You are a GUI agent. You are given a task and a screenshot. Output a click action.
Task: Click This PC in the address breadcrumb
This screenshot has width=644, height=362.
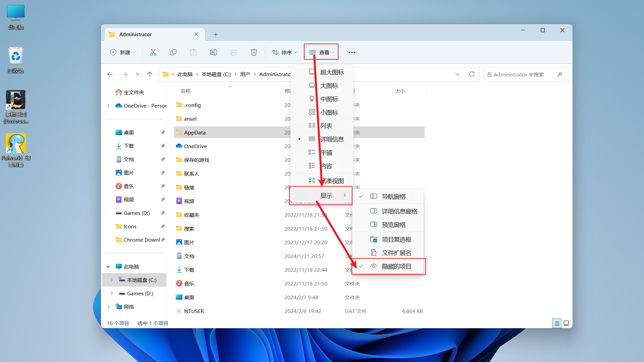click(x=185, y=74)
